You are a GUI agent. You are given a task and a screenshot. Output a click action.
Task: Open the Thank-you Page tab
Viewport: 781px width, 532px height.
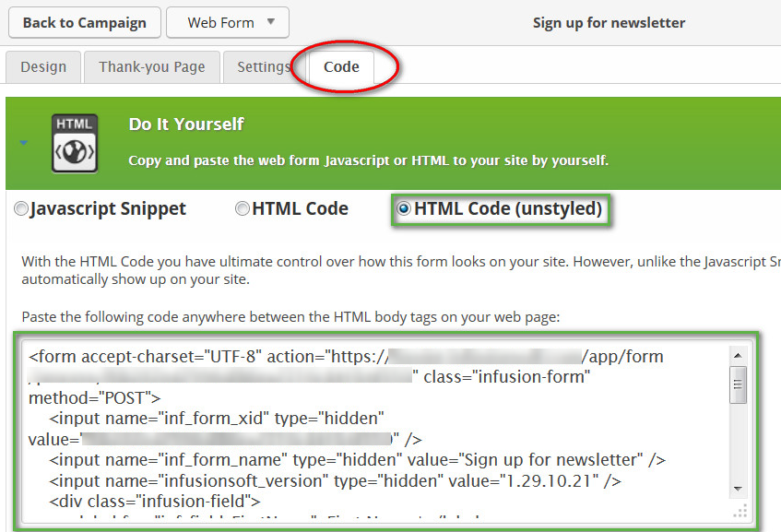tap(153, 67)
